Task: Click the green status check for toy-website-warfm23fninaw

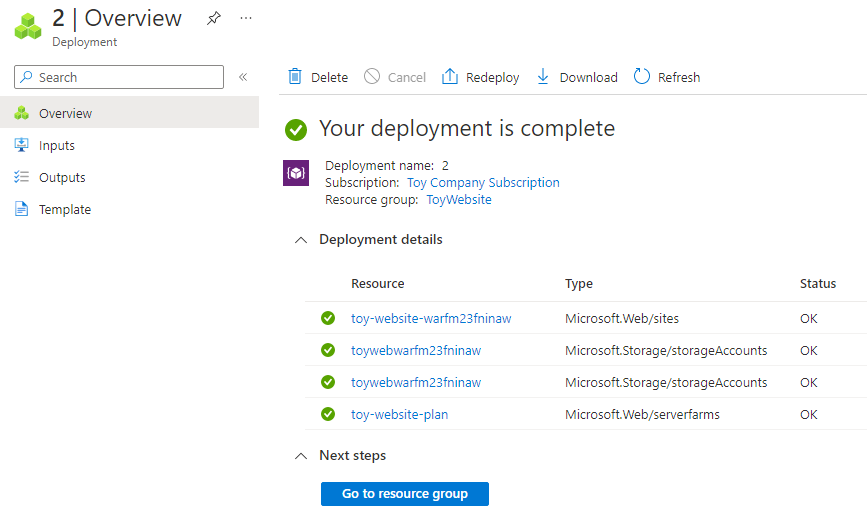Action: tap(328, 318)
